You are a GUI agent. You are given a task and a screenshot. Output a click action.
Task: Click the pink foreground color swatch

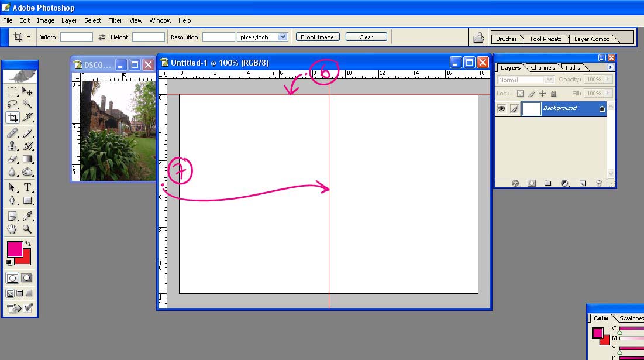pos(14,249)
